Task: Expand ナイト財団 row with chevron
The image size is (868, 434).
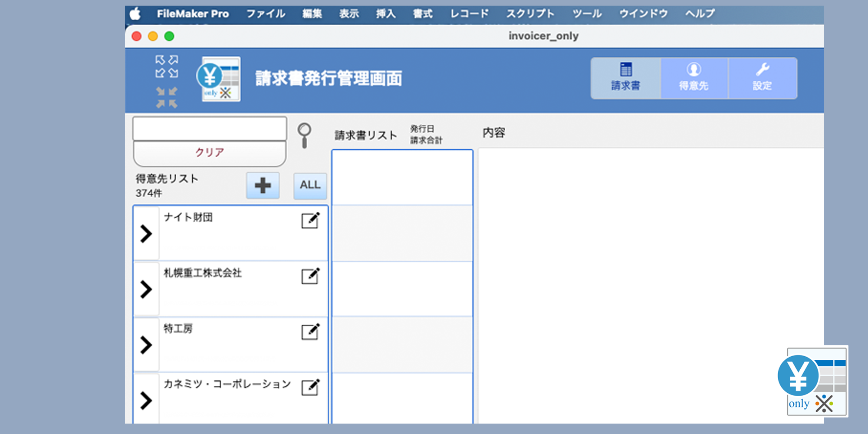Action: (146, 234)
